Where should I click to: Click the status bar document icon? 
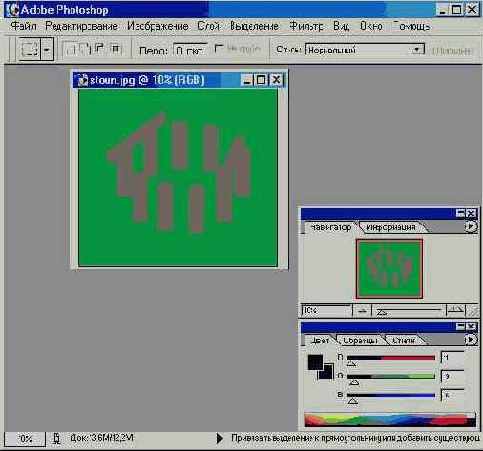pyautogui.click(x=57, y=439)
